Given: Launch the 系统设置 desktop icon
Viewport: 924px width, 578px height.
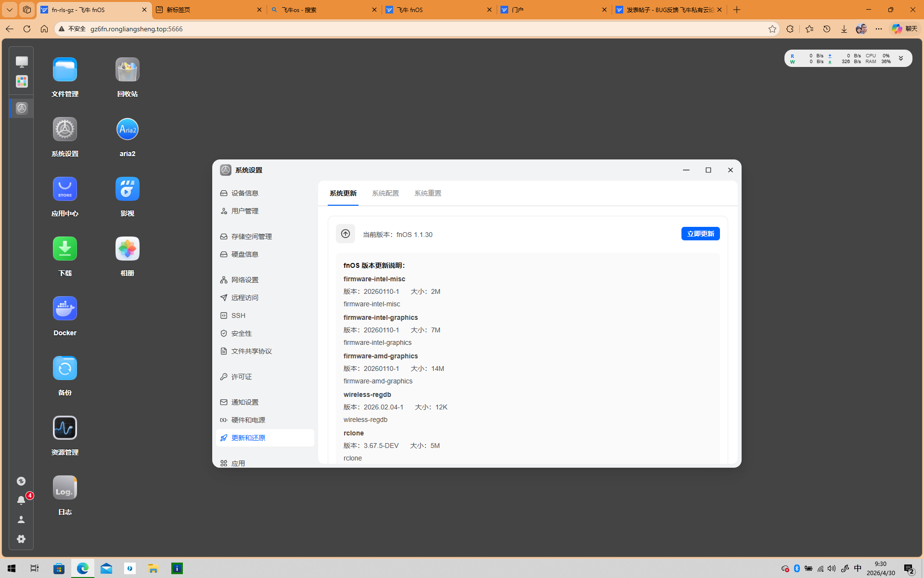Looking at the screenshot, I should coord(65,130).
